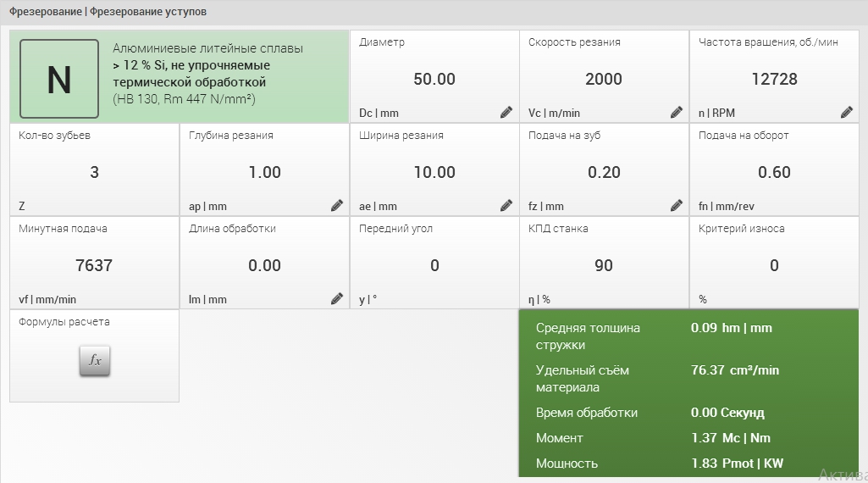Select the cutting speed value 2000

604,80
